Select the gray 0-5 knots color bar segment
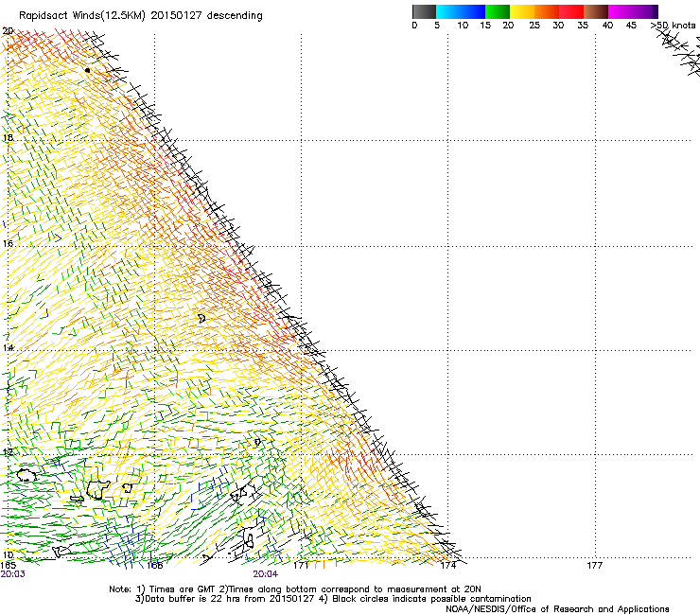 pos(424,11)
